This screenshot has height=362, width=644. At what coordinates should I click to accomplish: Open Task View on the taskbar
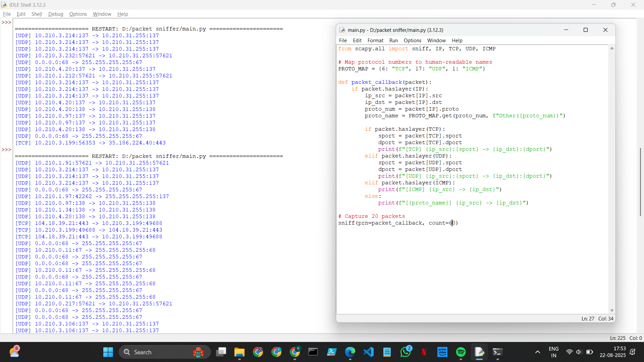tap(221, 352)
